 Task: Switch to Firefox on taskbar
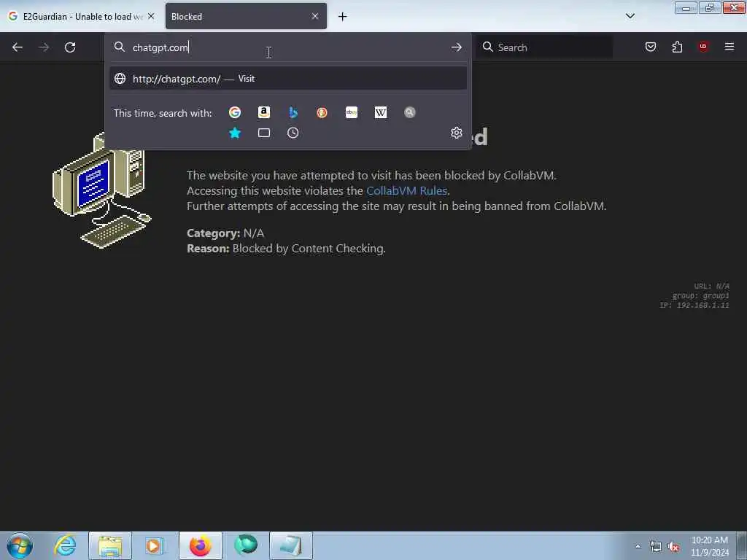click(201, 545)
